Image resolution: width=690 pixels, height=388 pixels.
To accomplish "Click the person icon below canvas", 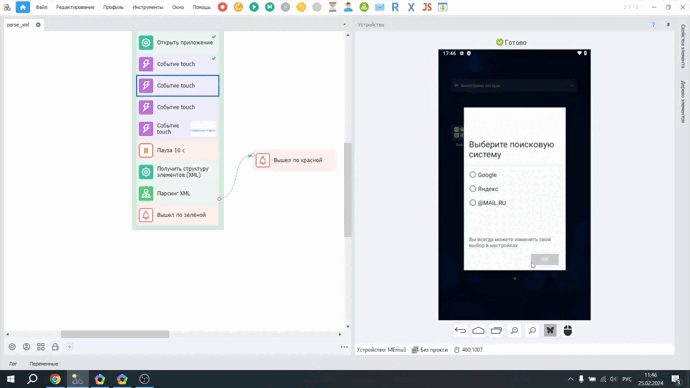I will point(26,347).
